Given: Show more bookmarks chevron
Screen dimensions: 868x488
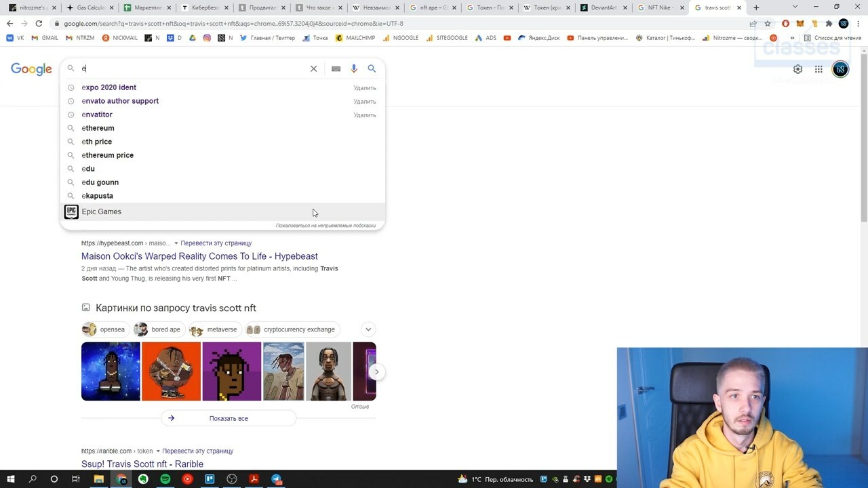Looking at the screenshot, I should click(x=792, y=38).
